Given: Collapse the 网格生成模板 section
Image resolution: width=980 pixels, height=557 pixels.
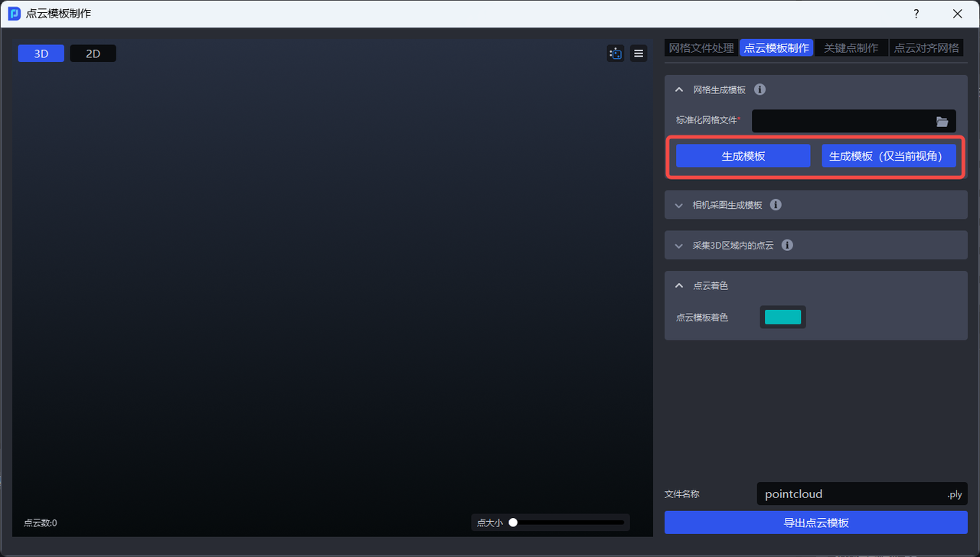Looking at the screenshot, I should (678, 90).
